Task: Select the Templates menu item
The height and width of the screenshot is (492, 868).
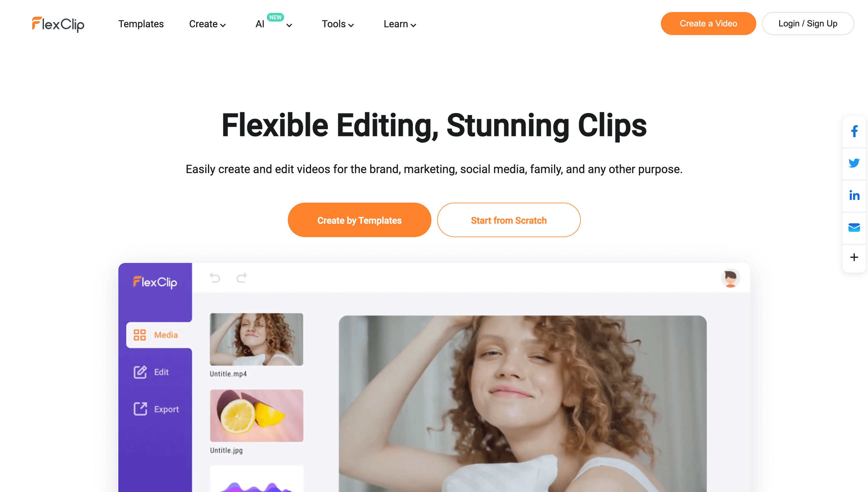Action: pyautogui.click(x=141, y=24)
